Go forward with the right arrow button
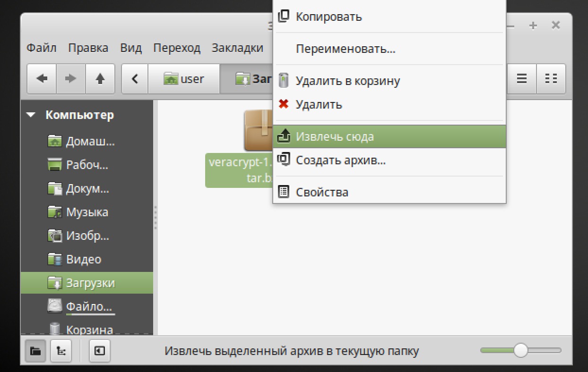This screenshot has width=588, height=372. (x=71, y=79)
